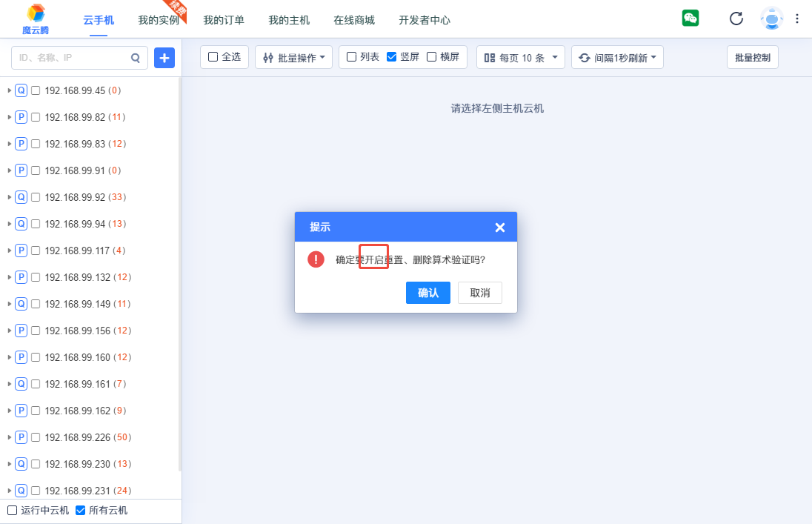Close the prompt dialog with X

[499, 228]
